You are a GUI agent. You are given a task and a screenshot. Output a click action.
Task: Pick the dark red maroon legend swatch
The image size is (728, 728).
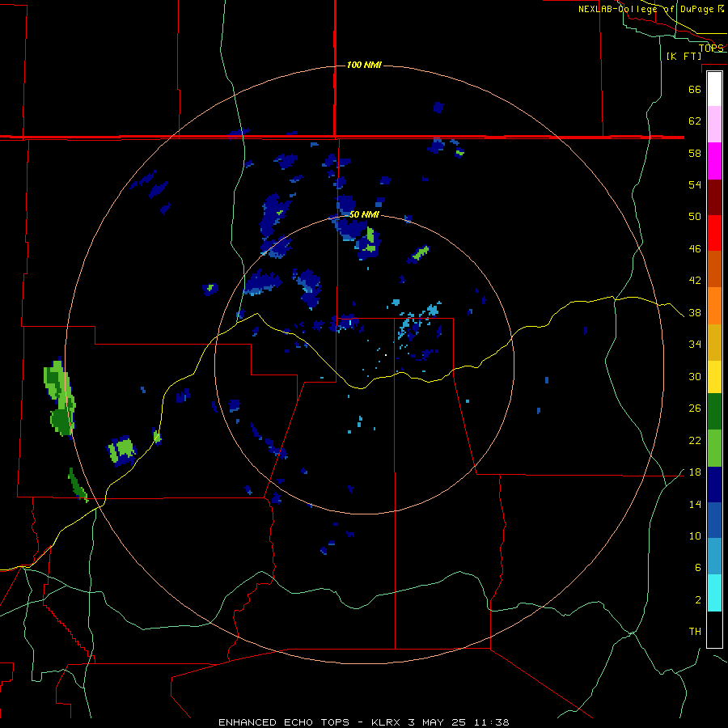714,197
